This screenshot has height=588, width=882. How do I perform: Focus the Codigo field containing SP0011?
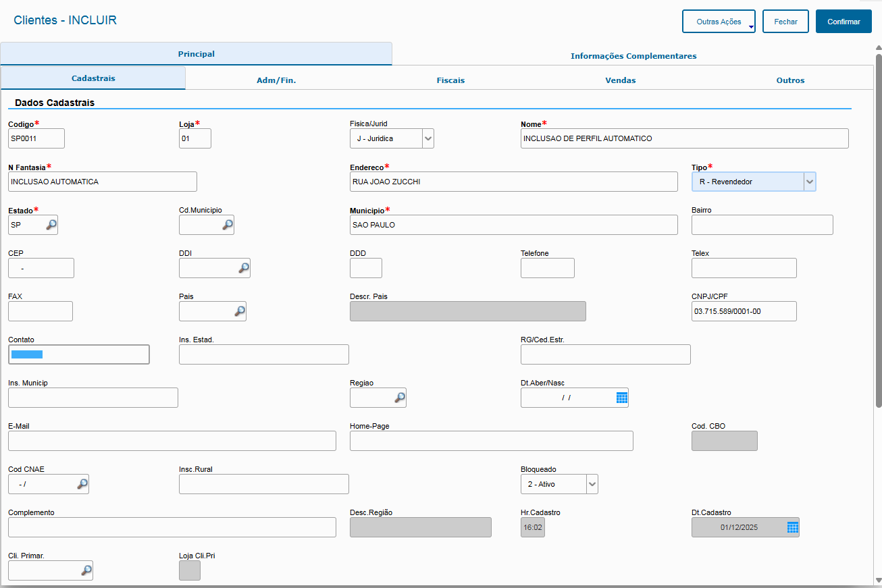pos(36,138)
